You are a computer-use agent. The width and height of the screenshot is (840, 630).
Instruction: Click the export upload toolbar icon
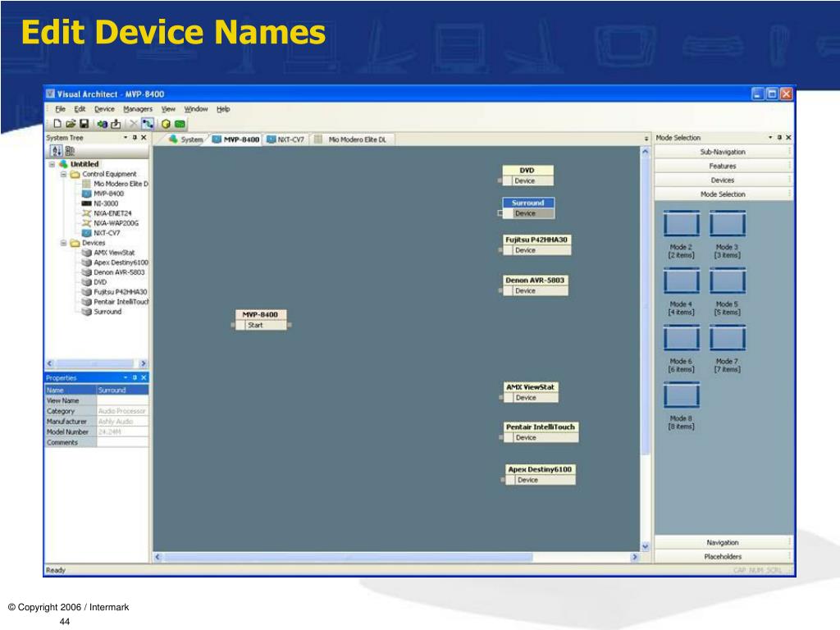(x=116, y=124)
